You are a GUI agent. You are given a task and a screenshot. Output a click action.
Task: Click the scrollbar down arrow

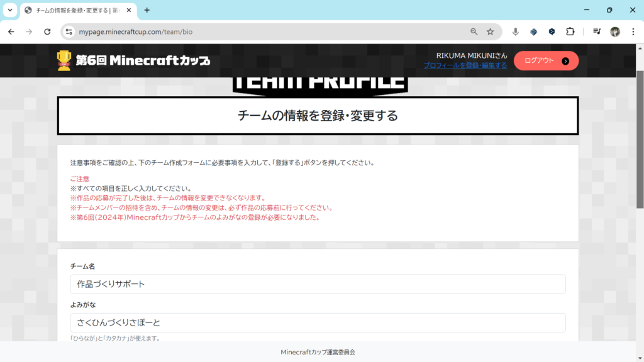point(640,358)
